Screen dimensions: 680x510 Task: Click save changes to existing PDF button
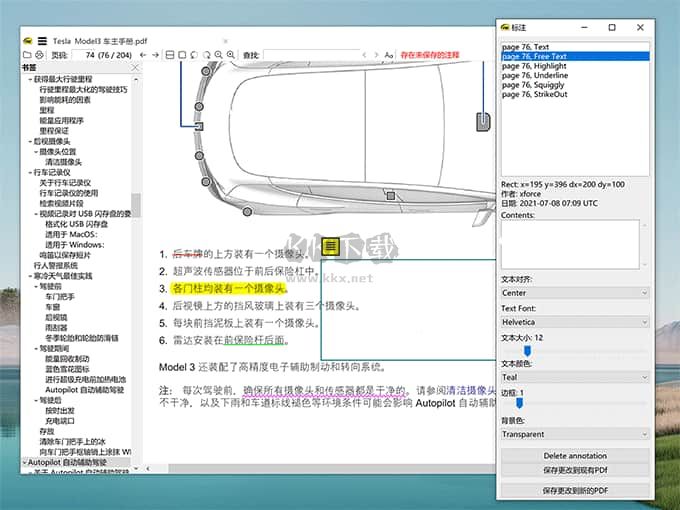coord(575,470)
